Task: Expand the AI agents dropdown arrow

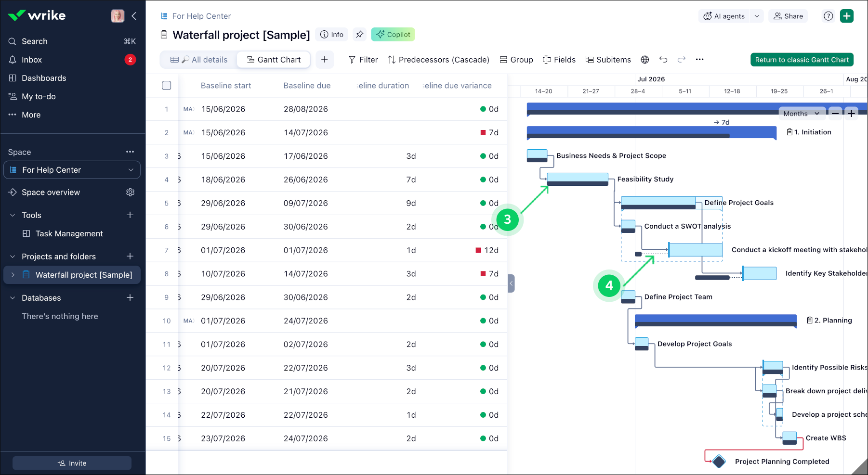Action: pos(757,16)
